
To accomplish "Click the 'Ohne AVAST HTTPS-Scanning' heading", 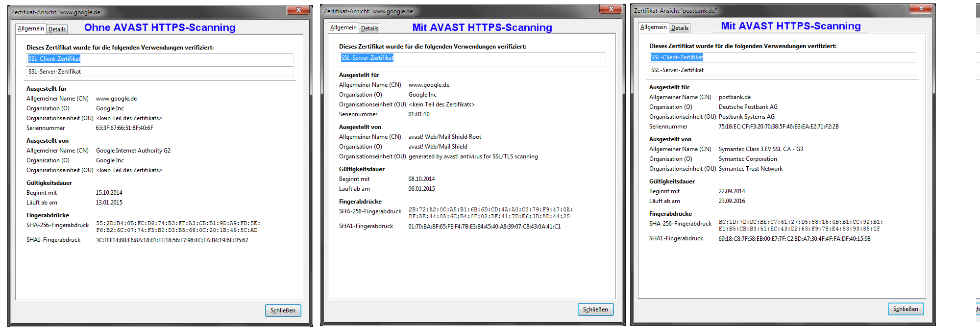I will point(160,27).
